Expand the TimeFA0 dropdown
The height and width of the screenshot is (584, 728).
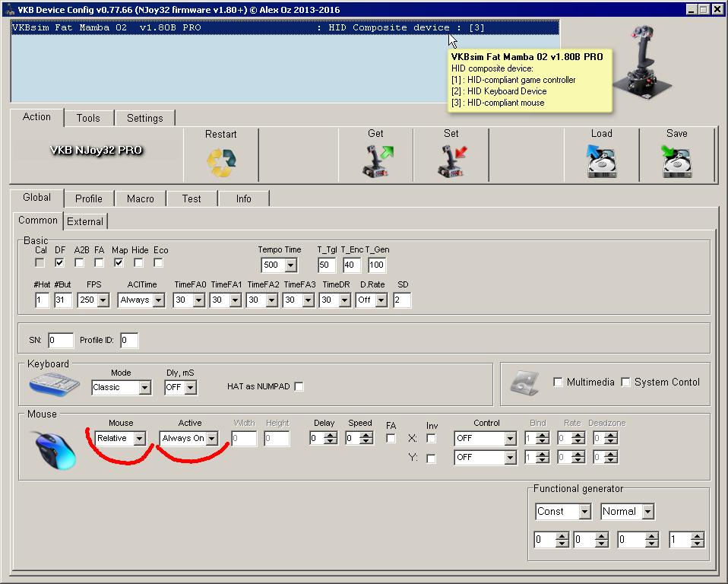[x=198, y=300]
